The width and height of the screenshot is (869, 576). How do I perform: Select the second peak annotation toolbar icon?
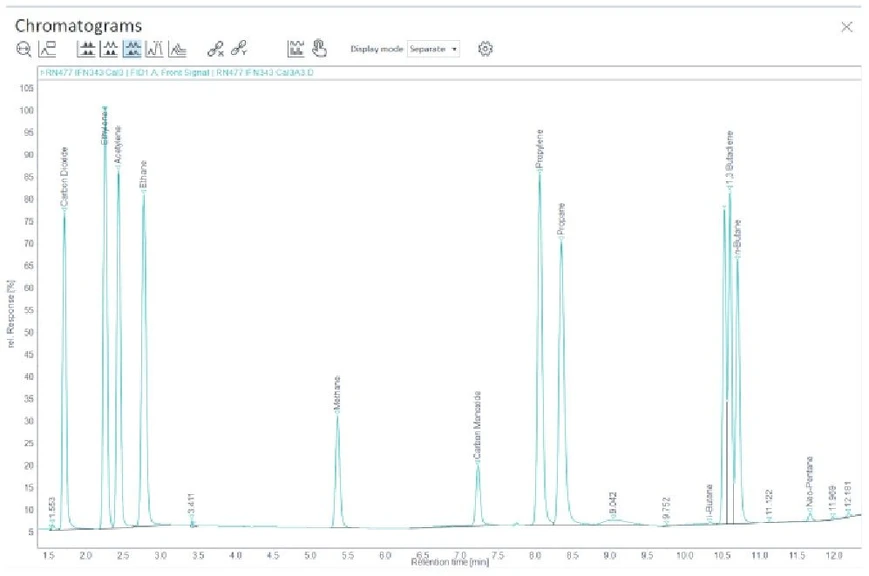tap(110, 49)
